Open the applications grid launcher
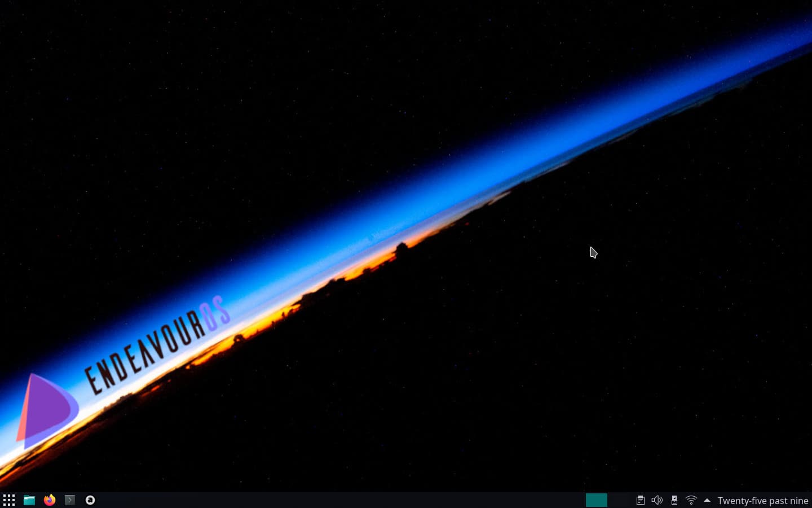The height and width of the screenshot is (508, 812). [x=9, y=500]
